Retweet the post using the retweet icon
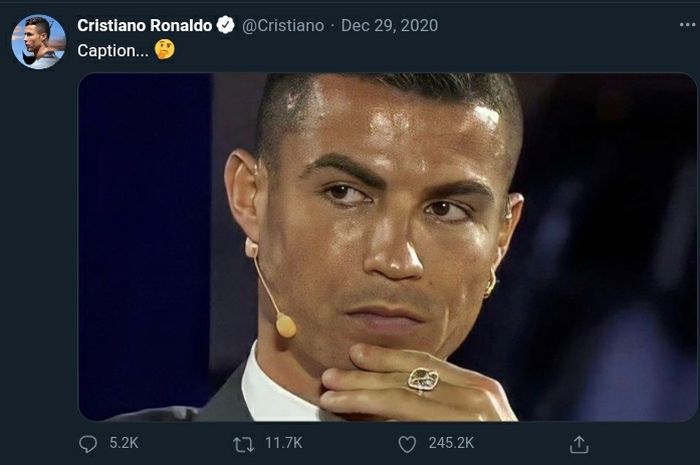This screenshot has width=700, height=465. point(243,443)
